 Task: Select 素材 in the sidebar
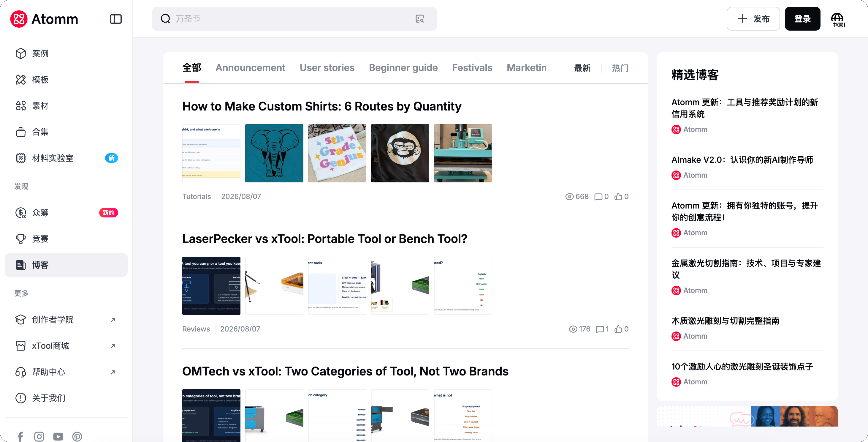click(x=66, y=106)
